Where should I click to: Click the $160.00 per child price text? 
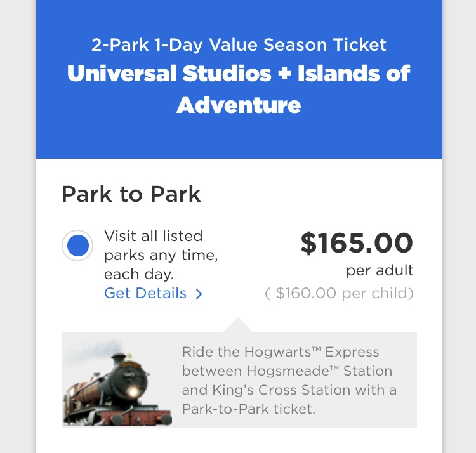tap(339, 293)
